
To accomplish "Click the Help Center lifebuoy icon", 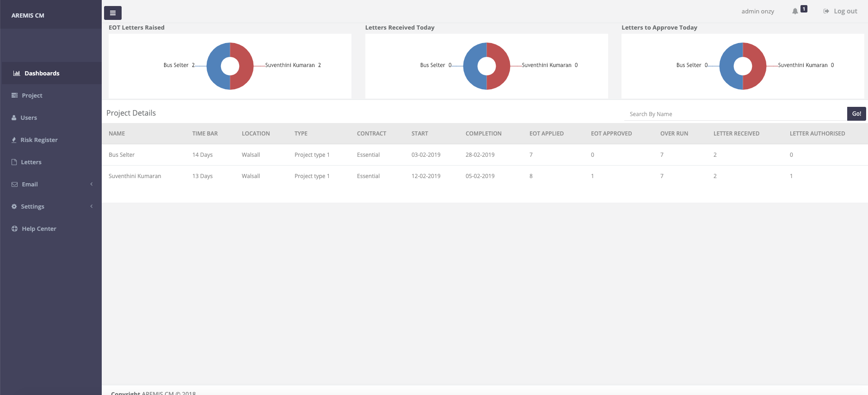I will coord(14,228).
